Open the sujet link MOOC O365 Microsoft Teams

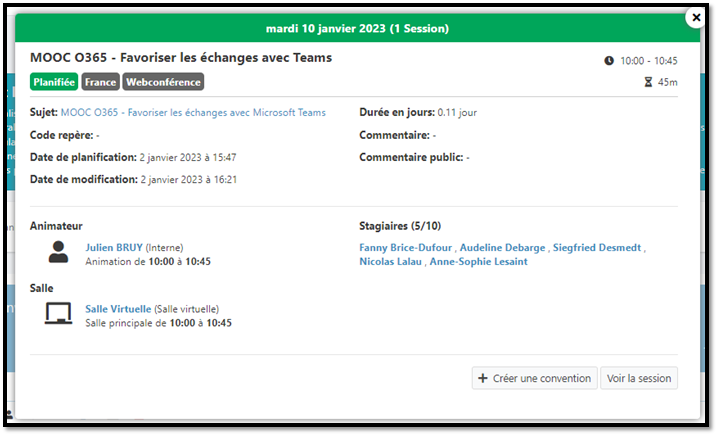tap(193, 113)
